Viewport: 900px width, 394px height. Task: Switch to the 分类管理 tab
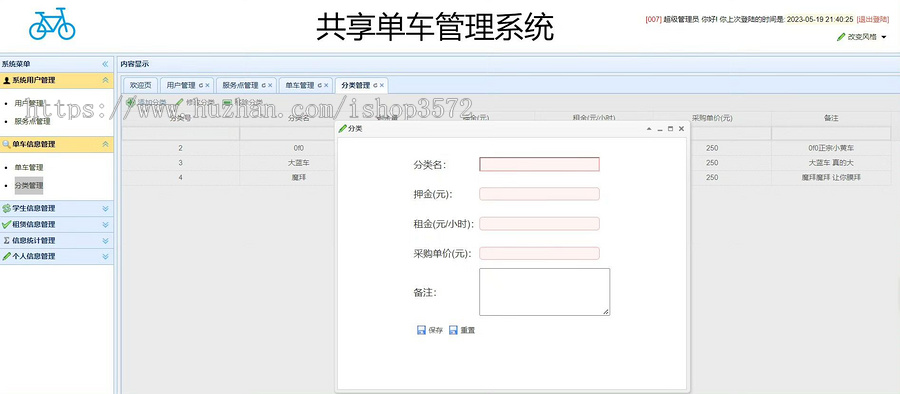pos(362,86)
